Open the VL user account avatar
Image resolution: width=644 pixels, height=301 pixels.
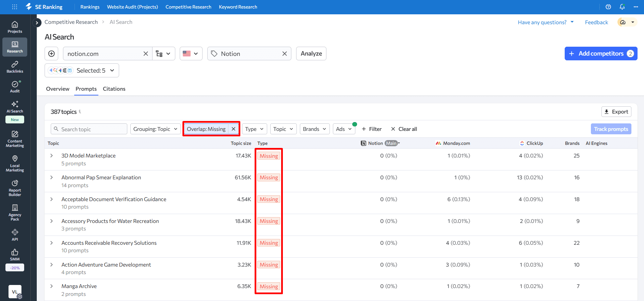click(x=15, y=292)
